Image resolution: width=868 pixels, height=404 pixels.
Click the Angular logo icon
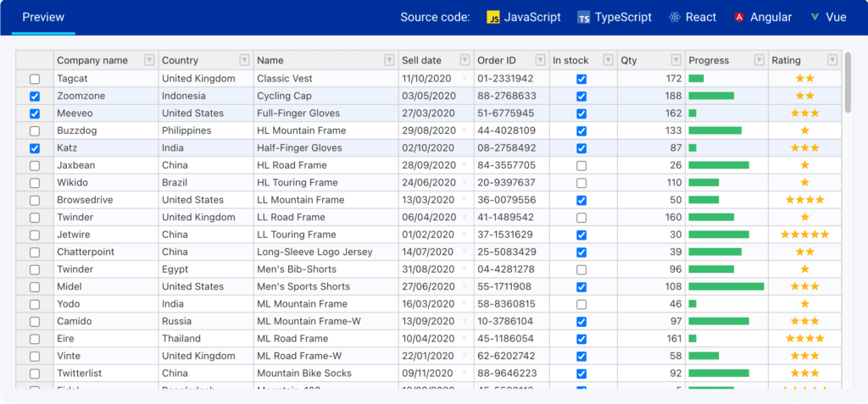coord(740,17)
